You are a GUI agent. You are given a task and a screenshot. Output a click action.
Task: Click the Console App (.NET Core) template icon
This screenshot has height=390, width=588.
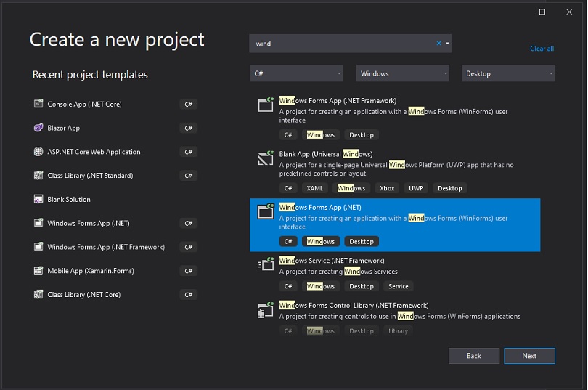tap(38, 104)
